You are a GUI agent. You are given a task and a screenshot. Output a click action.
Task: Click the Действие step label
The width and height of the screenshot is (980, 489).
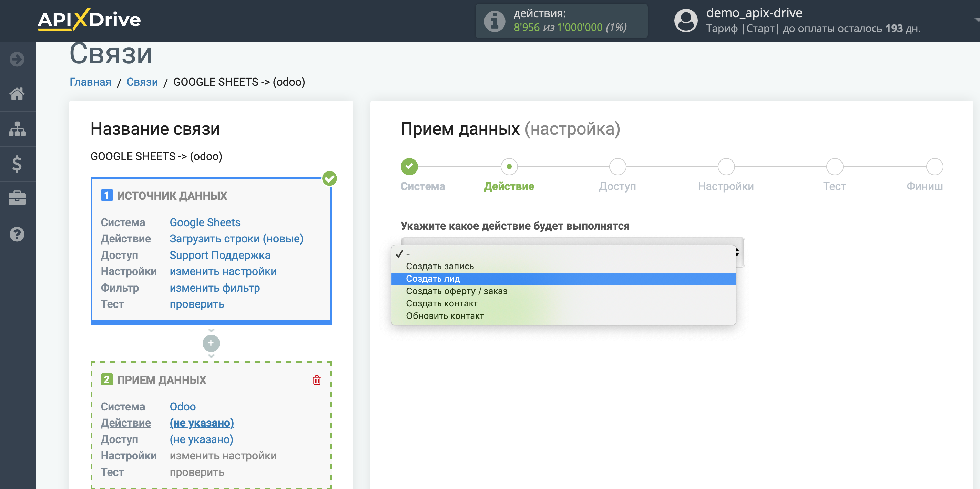509,186
